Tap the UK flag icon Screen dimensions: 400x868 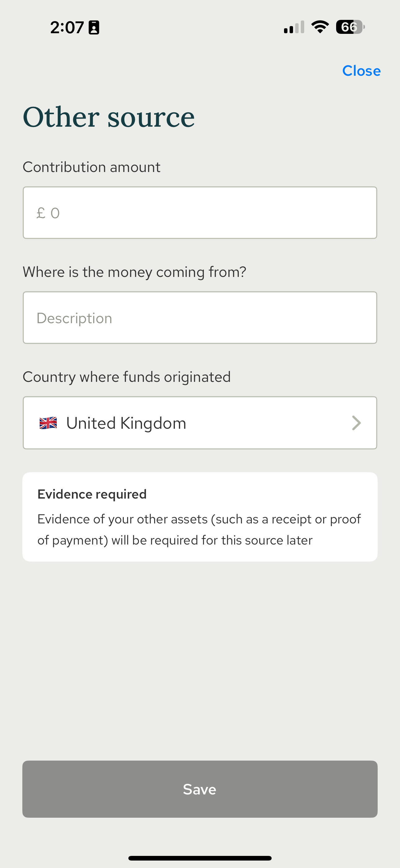(48, 423)
